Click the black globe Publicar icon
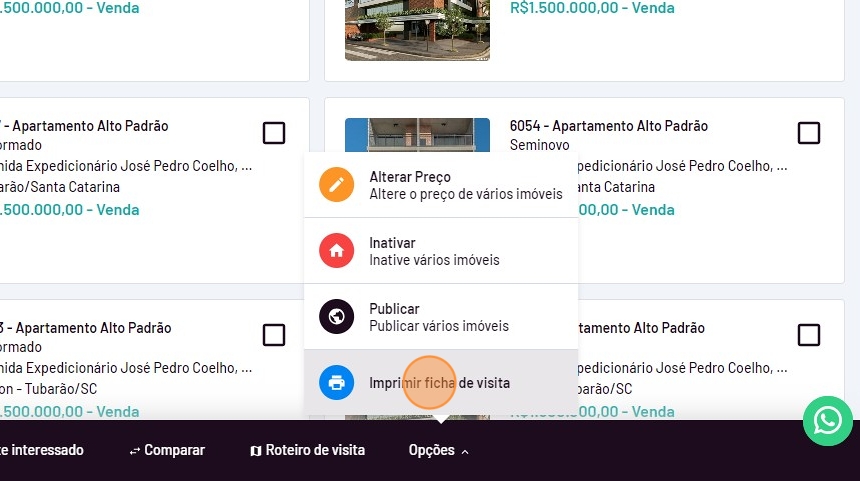The image size is (860, 481). (336, 316)
